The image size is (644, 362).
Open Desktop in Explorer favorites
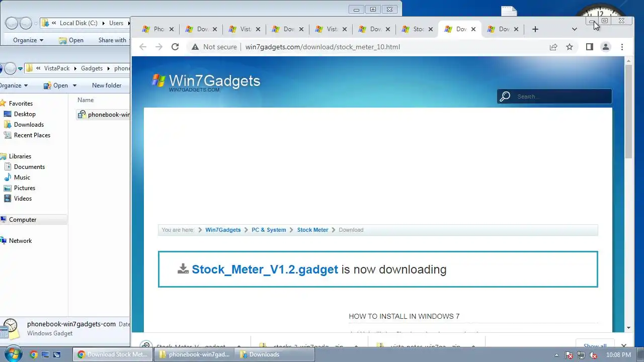[x=25, y=114]
